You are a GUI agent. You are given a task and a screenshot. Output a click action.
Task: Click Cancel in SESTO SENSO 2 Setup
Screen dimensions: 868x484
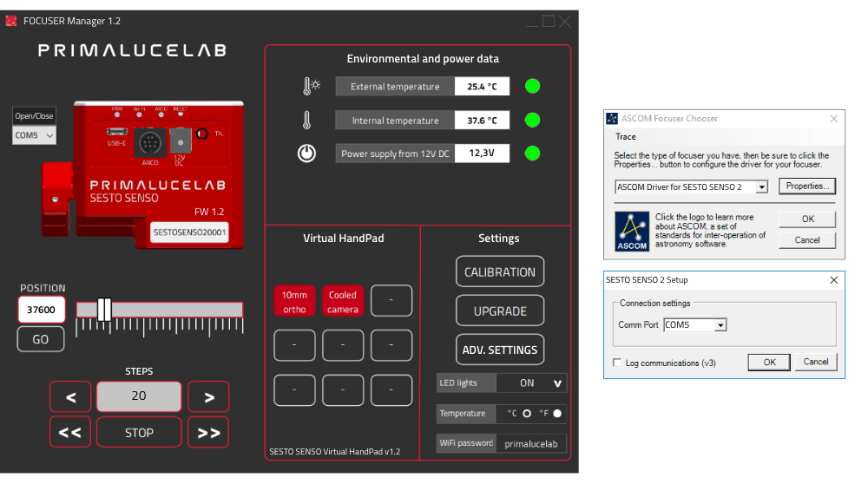[816, 362]
